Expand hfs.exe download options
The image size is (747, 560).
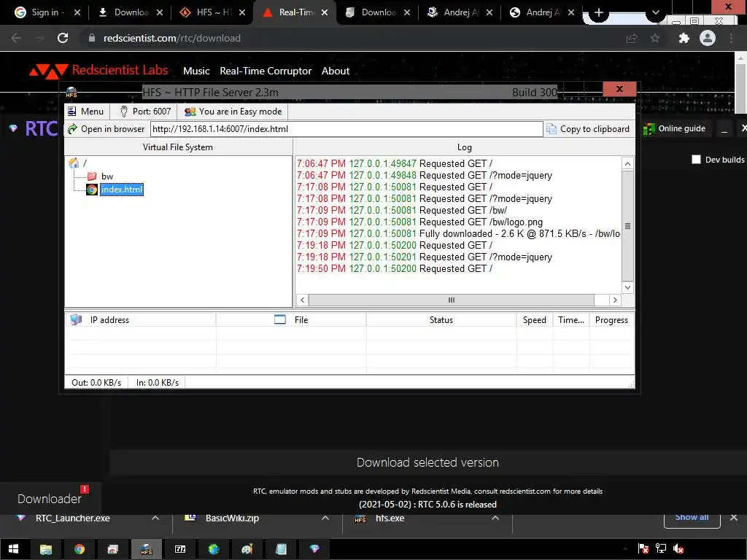tap(495, 518)
